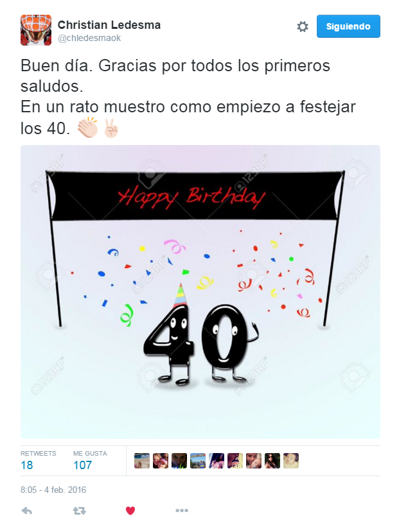Open the Happy Birthday 40 image
Screen dimensions: 399x532
coord(200,292)
